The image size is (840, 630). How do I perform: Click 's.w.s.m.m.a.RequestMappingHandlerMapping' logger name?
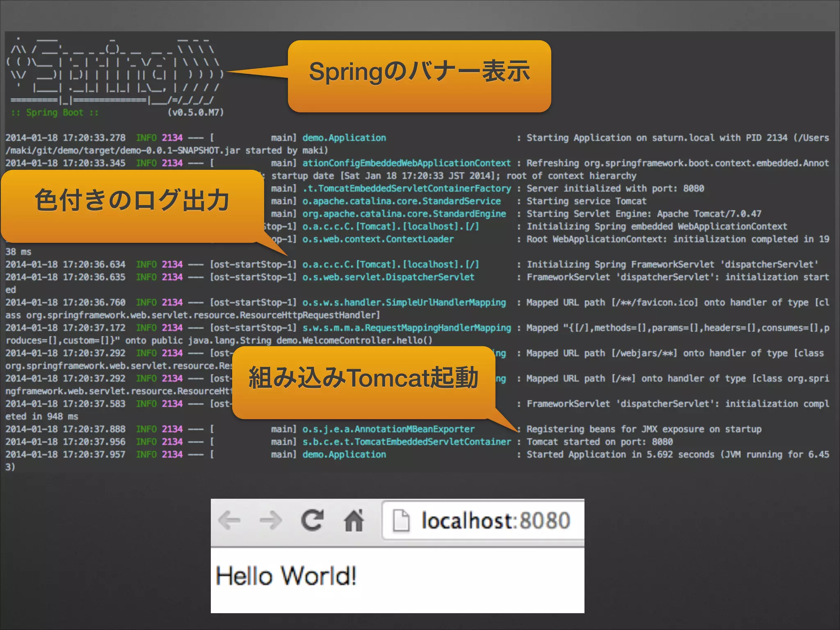pyautogui.click(x=407, y=328)
